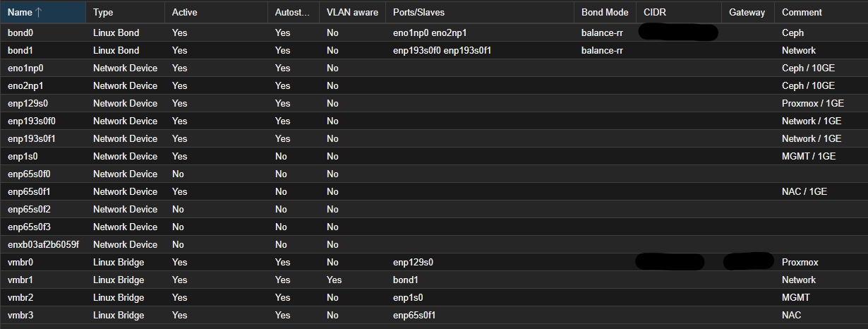
Task: Click the Comment column header
Action: tap(802, 12)
